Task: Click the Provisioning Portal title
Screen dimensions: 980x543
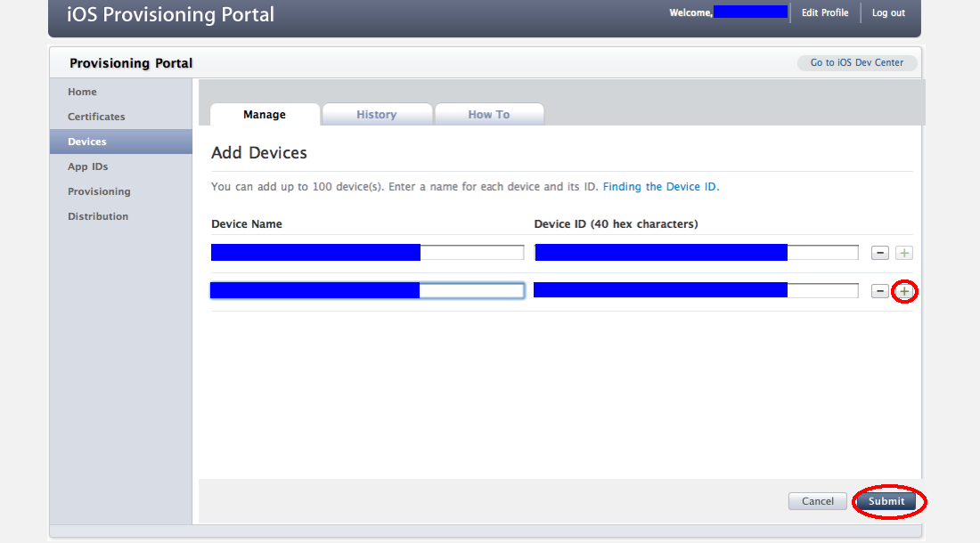Action: tap(131, 63)
